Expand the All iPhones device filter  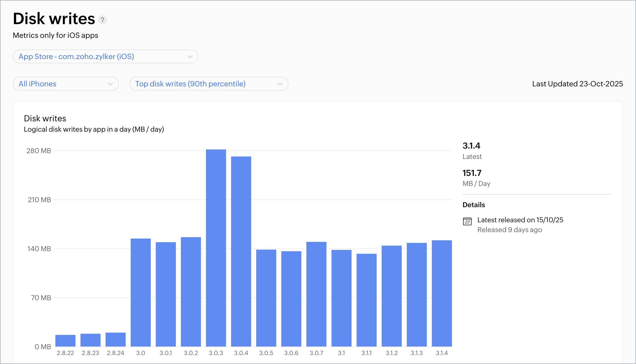tap(66, 84)
